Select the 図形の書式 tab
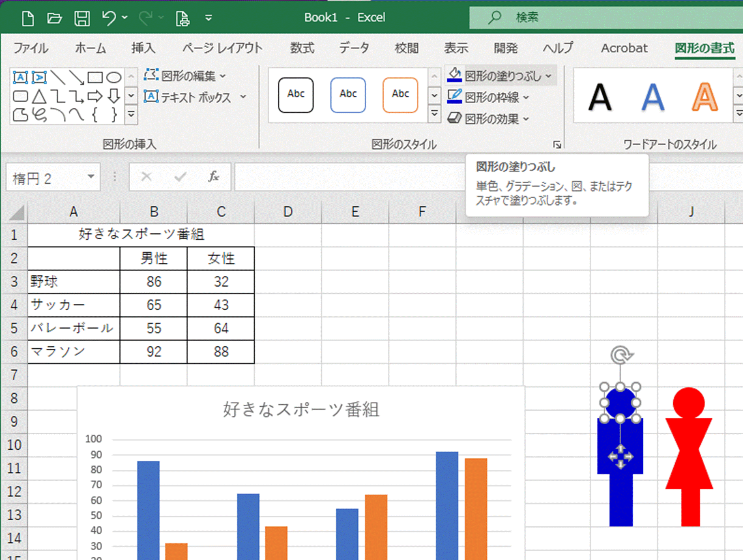Image resolution: width=743 pixels, height=560 pixels. [x=704, y=48]
